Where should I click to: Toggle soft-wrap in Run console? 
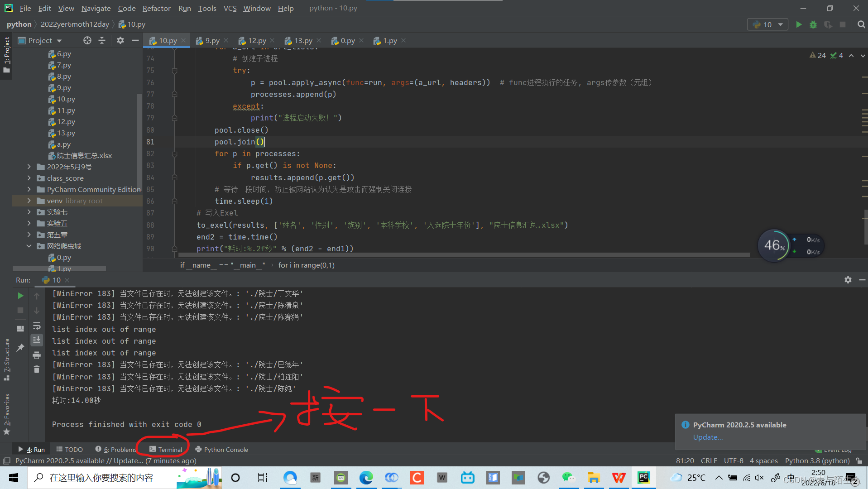(x=37, y=326)
